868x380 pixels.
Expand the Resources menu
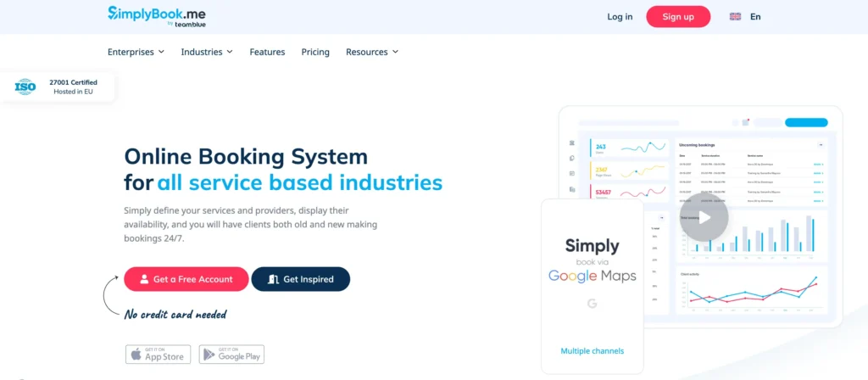[x=372, y=52]
